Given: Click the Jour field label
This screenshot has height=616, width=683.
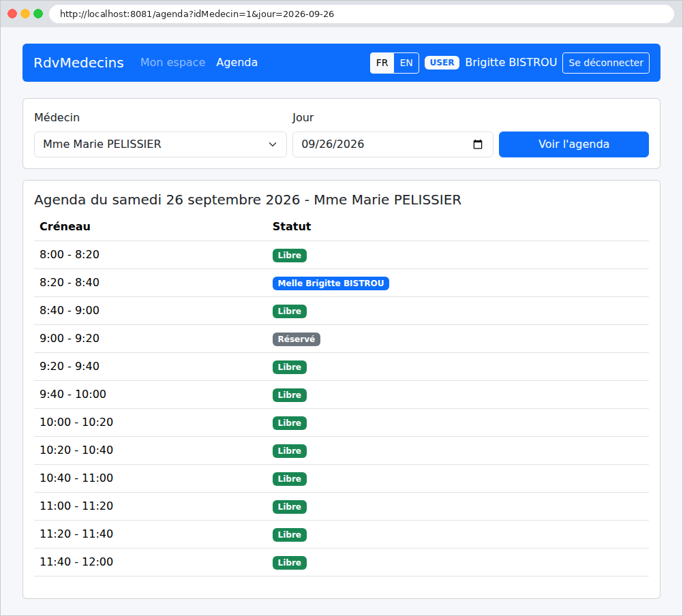Looking at the screenshot, I should pyautogui.click(x=303, y=117).
